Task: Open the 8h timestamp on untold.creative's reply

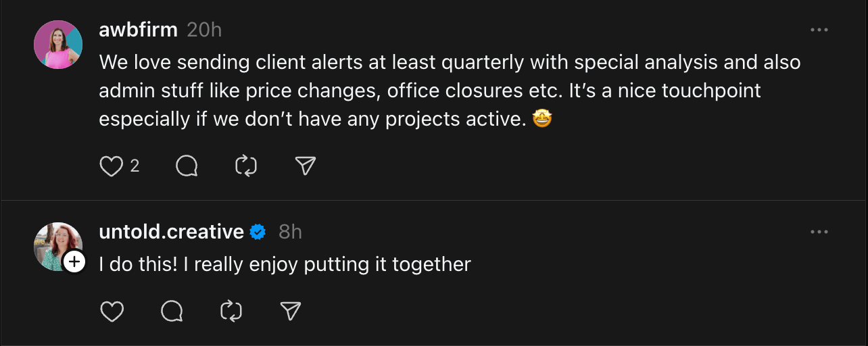Action: 290,232
